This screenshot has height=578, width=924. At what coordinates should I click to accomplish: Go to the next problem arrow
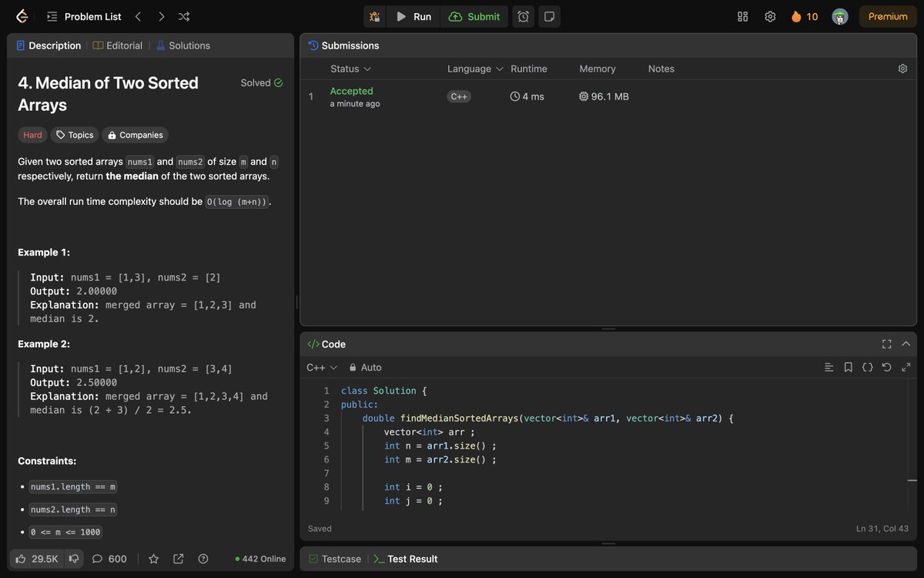coord(161,16)
